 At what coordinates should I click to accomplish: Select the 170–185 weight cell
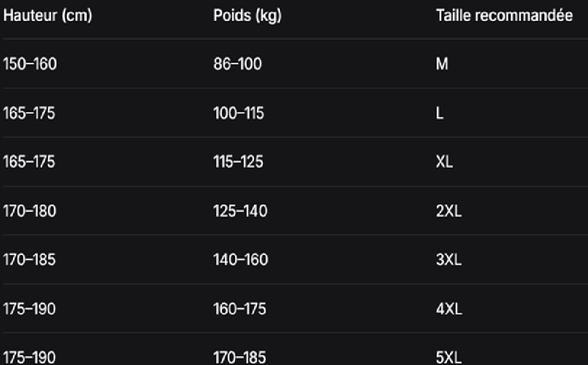239,357
